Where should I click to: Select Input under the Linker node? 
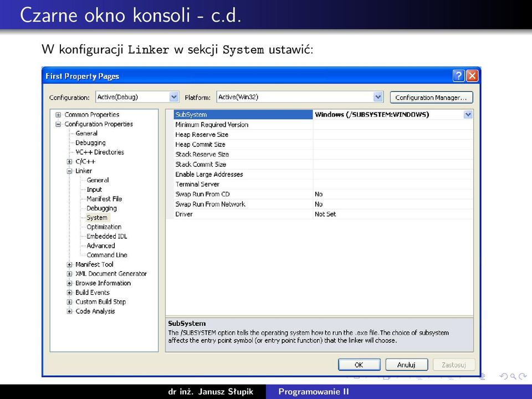point(94,190)
